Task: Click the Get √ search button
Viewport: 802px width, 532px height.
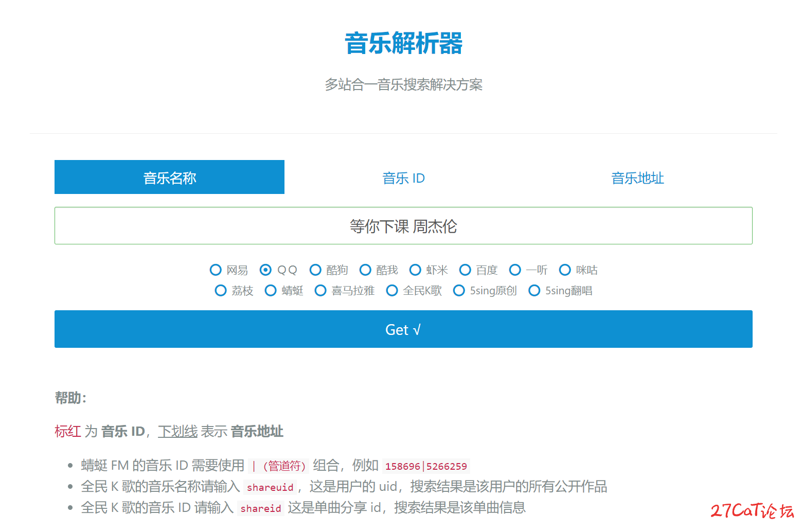Action: pyautogui.click(x=403, y=329)
